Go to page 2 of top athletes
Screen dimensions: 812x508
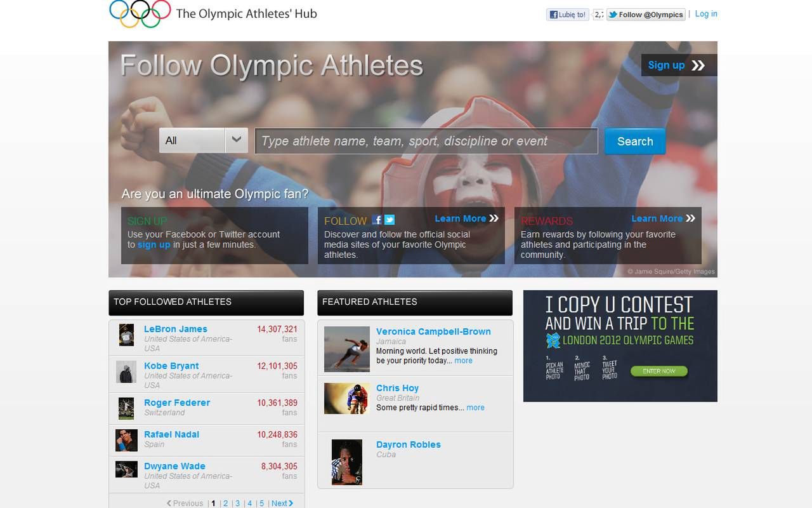tap(225, 503)
